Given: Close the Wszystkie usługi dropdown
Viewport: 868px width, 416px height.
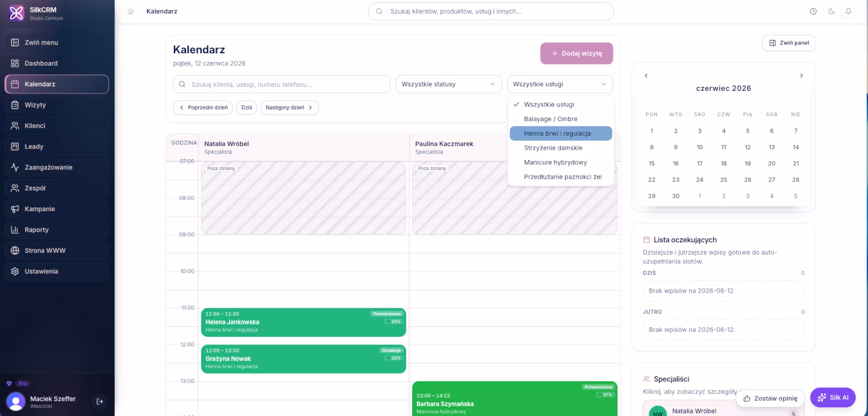Looking at the screenshot, I should tap(560, 84).
